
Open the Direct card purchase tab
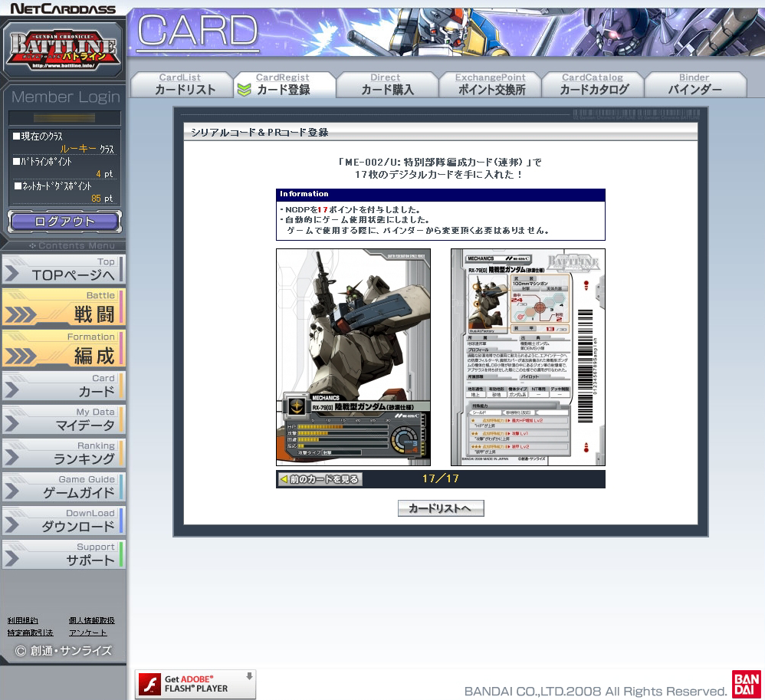click(x=387, y=84)
